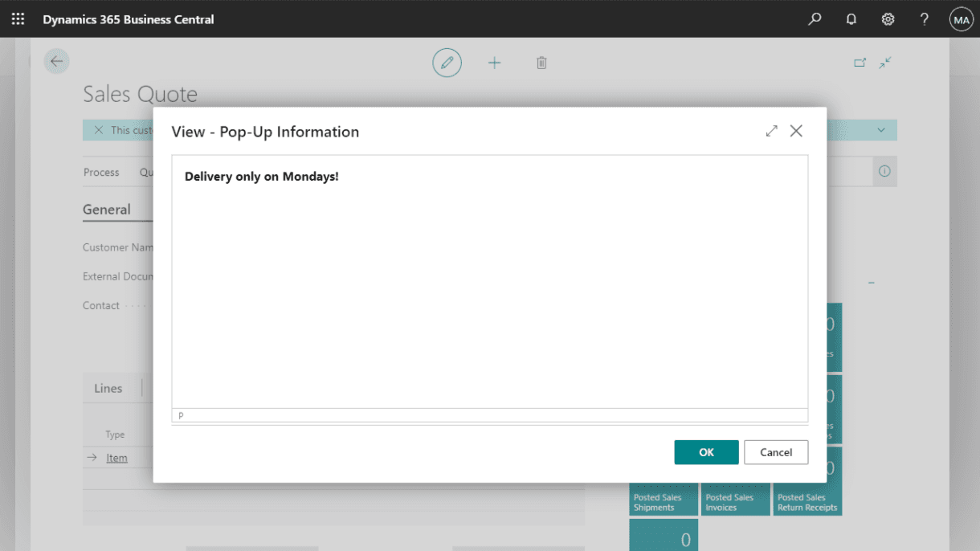
Task: Confirm the pop-up with OK
Action: pyautogui.click(x=706, y=452)
